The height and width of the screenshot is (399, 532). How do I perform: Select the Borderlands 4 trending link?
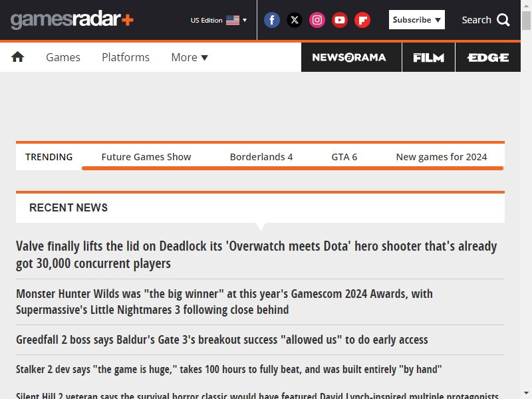tap(261, 157)
